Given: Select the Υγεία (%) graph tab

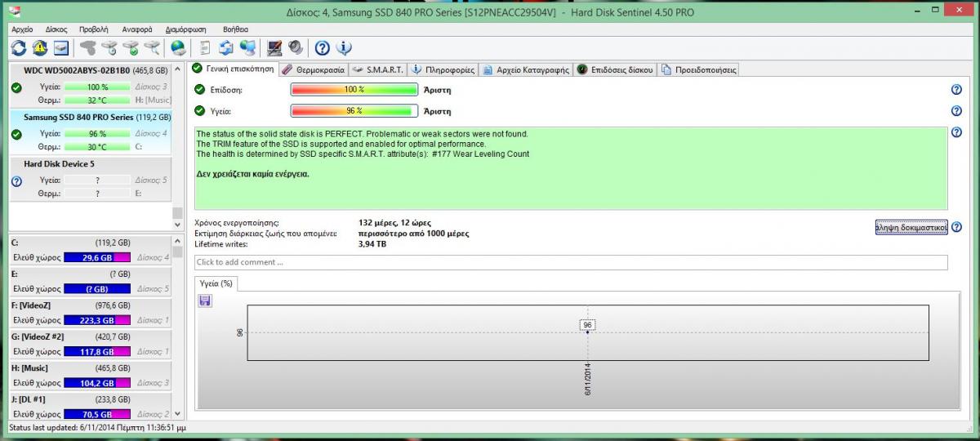Looking at the screenshot, I should click(216, 283).
